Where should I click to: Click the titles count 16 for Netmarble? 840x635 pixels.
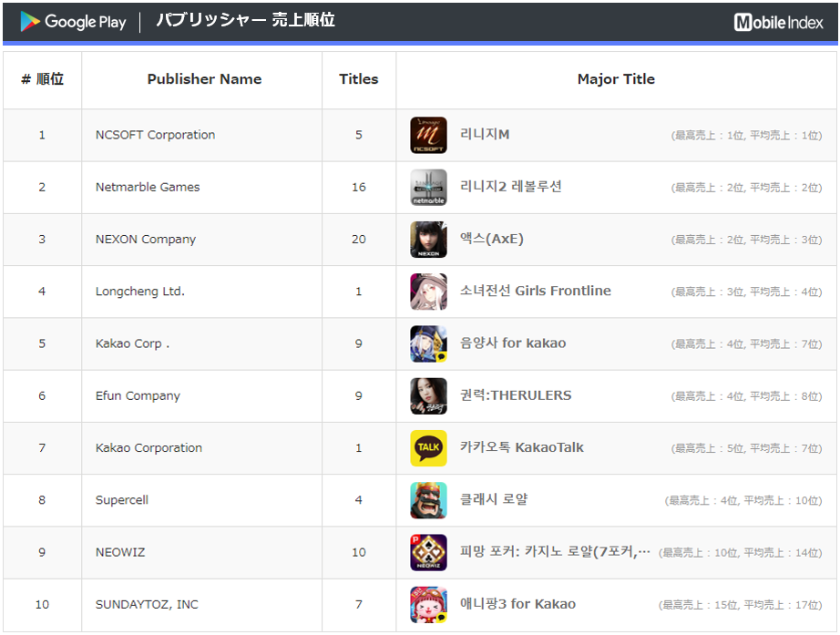(x=359, y=187)
